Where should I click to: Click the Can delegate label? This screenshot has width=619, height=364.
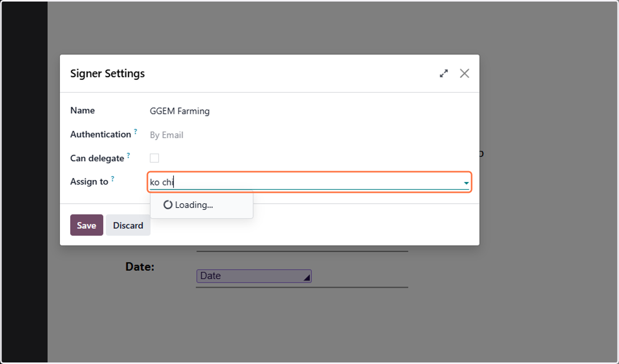click(x=97, y=158)
